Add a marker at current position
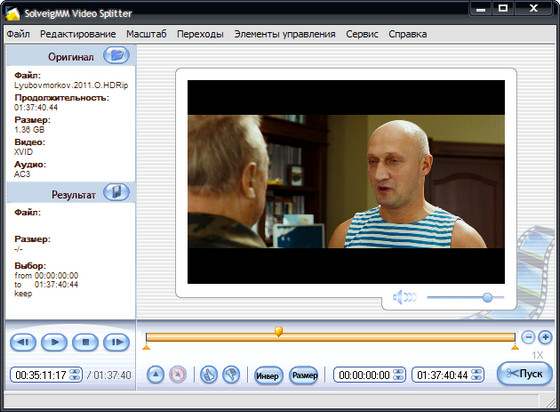 (155, 375)
